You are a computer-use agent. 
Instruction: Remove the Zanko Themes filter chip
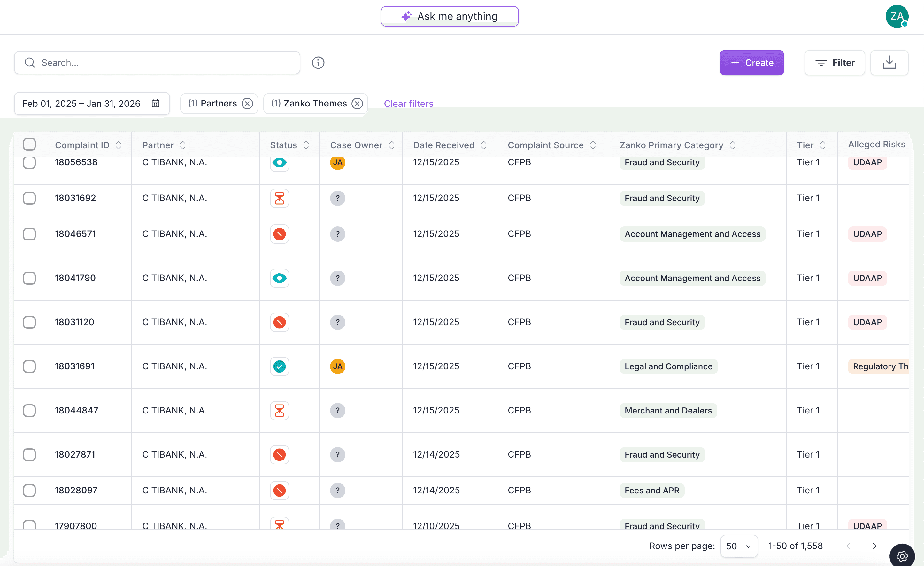[357, 104]
